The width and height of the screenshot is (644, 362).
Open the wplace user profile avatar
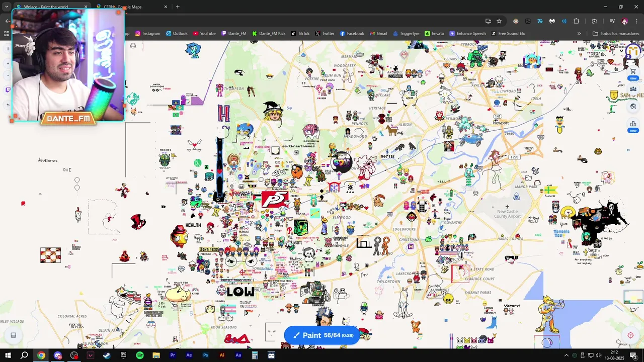(x=633, y=51)
